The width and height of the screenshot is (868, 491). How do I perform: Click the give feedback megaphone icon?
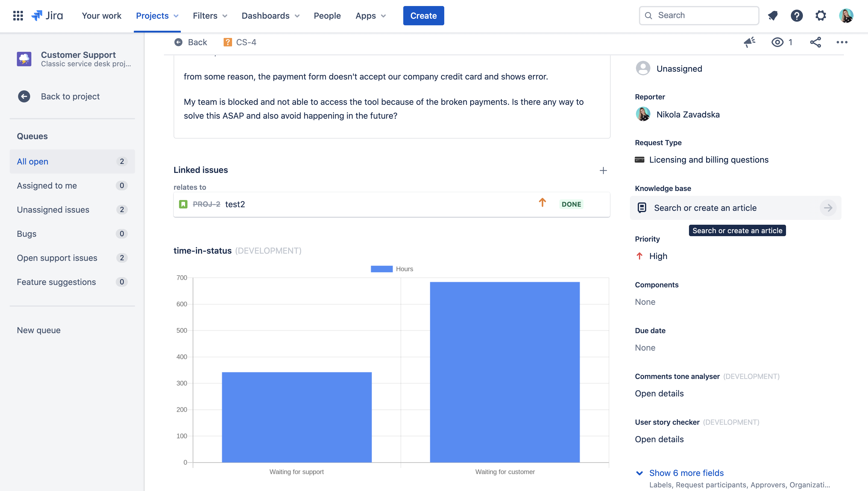[x=749, y=42]
